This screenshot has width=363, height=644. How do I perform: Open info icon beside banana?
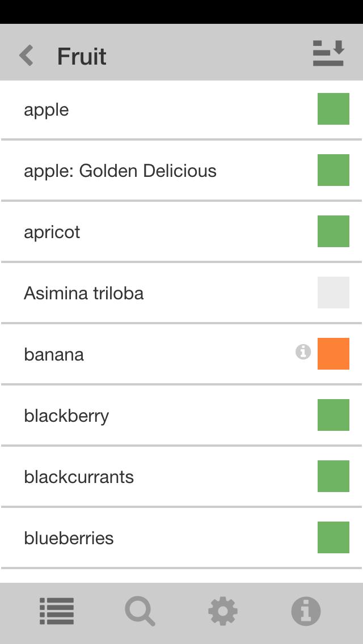tap(303, 352)
